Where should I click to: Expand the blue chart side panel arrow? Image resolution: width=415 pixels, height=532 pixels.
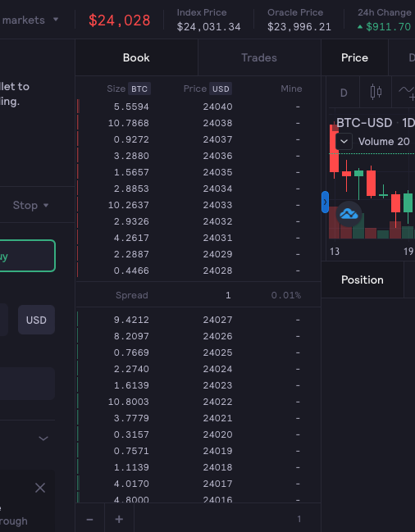[325, 202]
